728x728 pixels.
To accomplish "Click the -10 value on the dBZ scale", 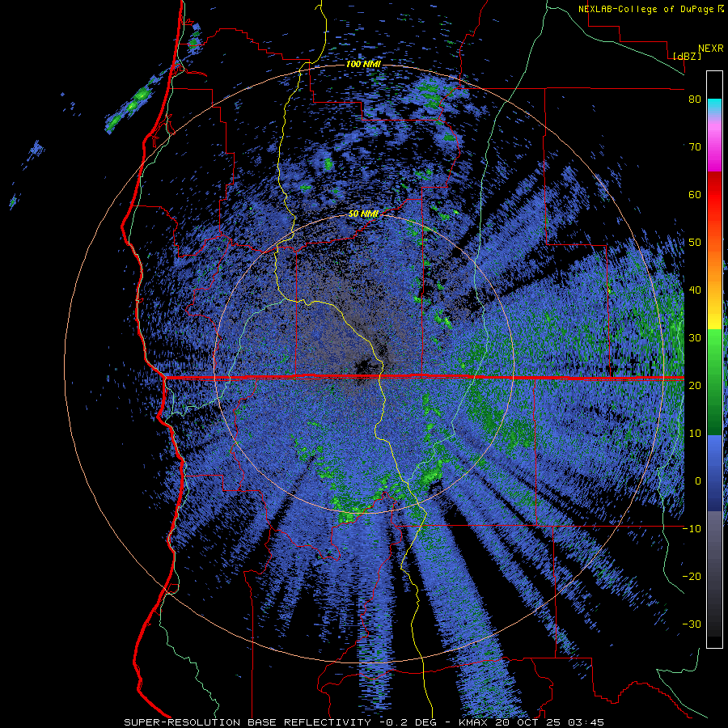I will point(692,529).
